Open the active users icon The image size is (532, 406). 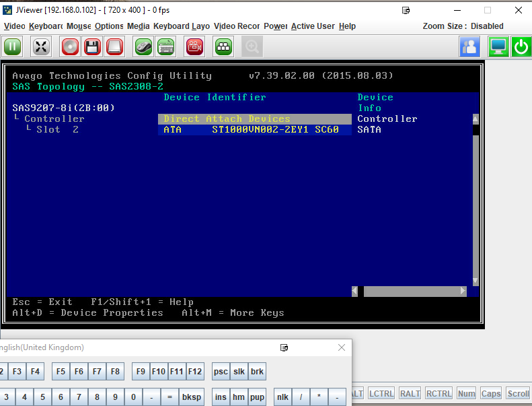(469, 46)
